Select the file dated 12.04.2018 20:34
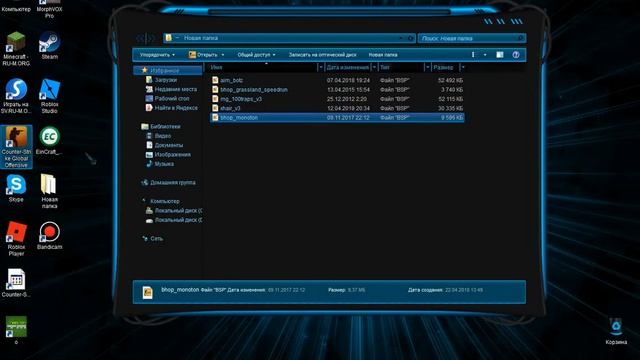The height and width of the screenshot is (360, 640). pyautogui.click(x=338, y=108)
